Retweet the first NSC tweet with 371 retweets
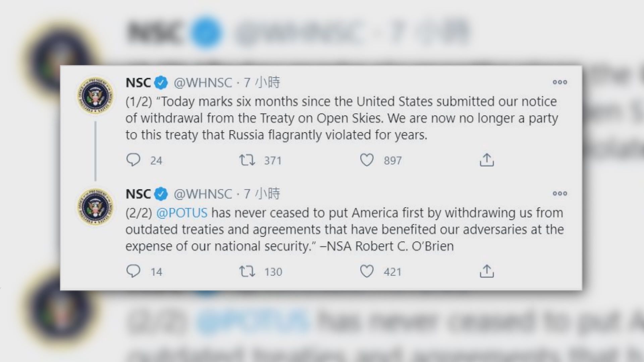This screenshot has height=362, width=644. [x=247, y=160]
